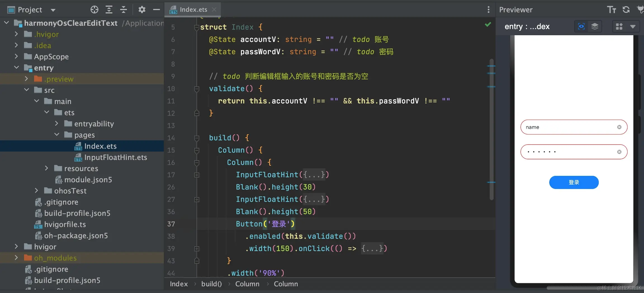Expand the entryability folder

click(x=56, y=123)
